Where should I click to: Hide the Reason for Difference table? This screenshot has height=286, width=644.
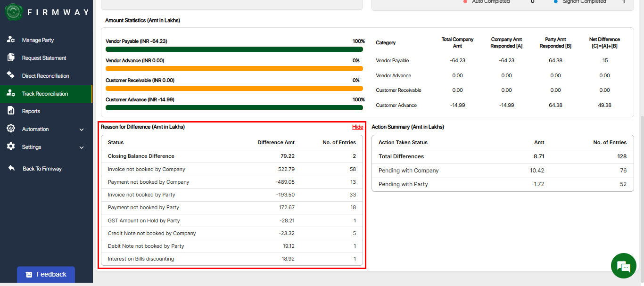tap(357, 127)
